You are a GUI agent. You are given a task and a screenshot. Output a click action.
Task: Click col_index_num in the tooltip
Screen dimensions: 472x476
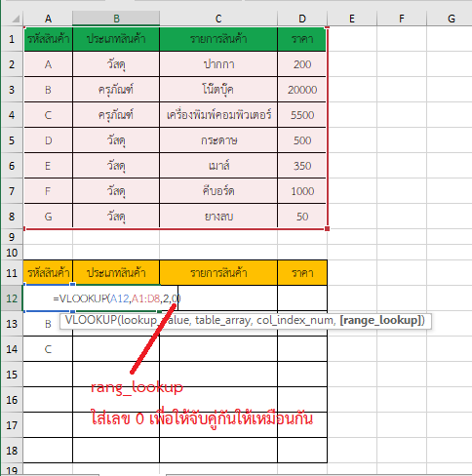295,321
